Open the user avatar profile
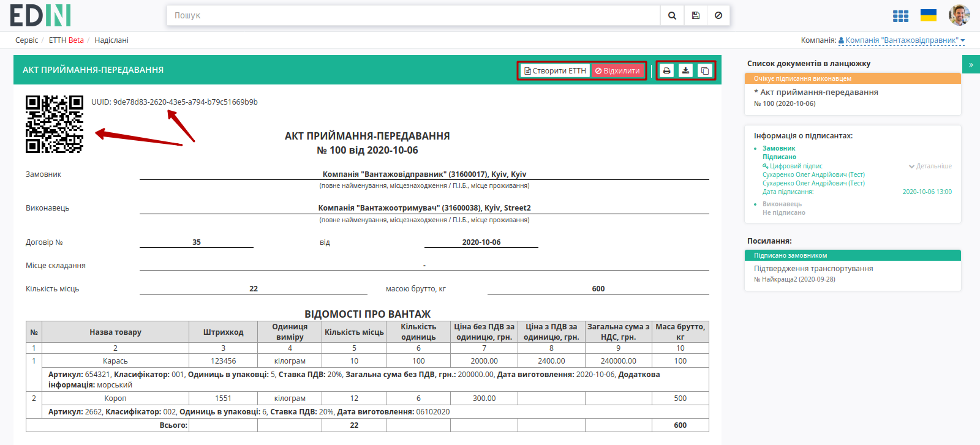 click(x=959, y=15)
